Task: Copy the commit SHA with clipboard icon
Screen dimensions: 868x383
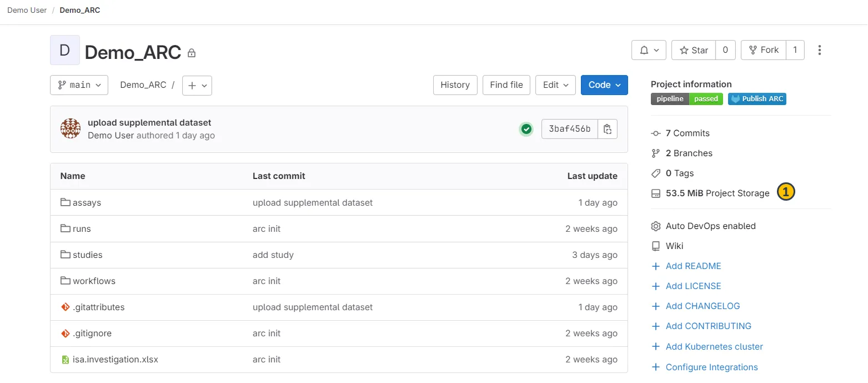Action: coord(608,129)
